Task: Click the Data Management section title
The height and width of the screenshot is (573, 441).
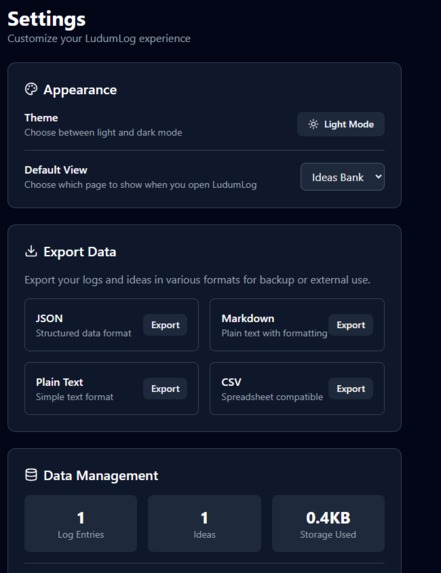Action: click(101, 475)
